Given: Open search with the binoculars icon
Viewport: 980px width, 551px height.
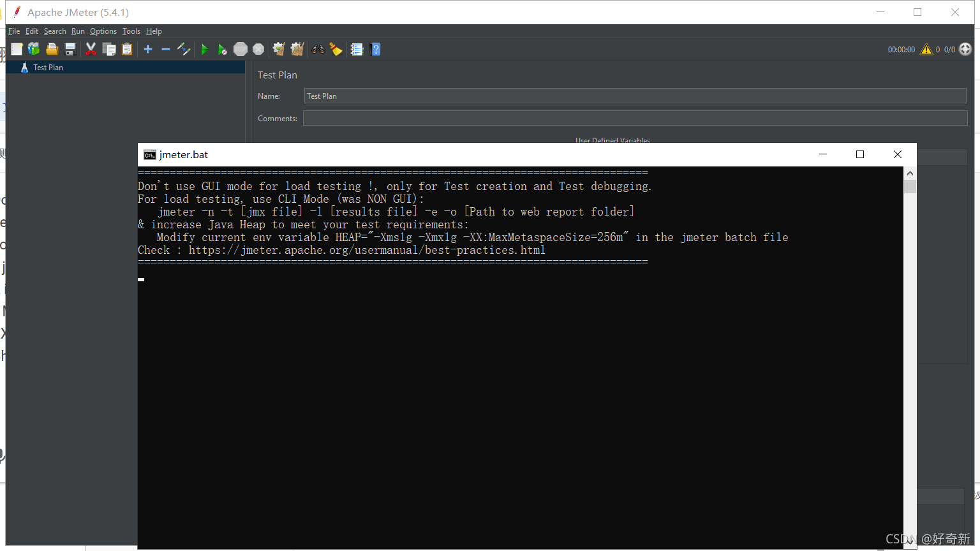Looking at the screenshot, I should pyautogui.click(x=318, y=49).
